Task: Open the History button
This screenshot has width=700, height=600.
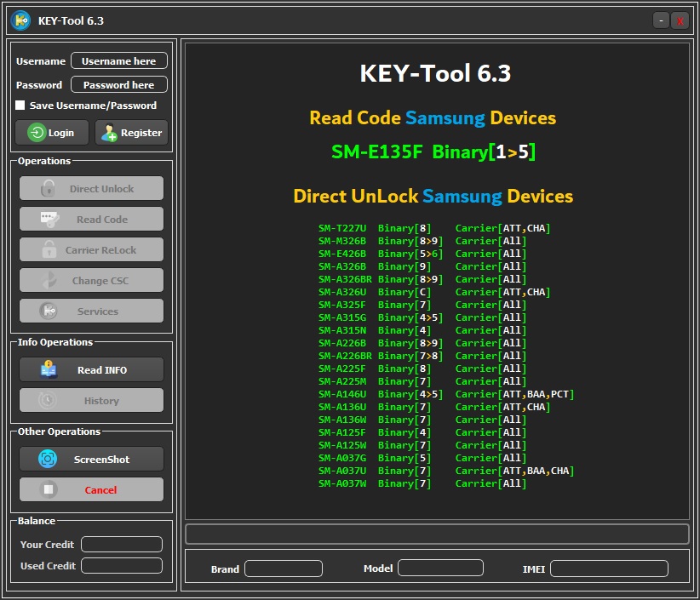Action: coord(91,400)
